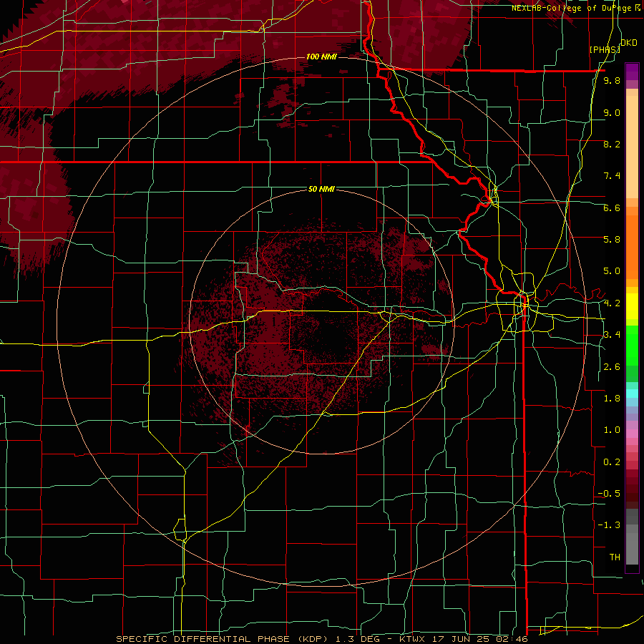Screen dimensions: 644x644
Task: Click the 8.2 scale value
Action: [x=612, y=144]
